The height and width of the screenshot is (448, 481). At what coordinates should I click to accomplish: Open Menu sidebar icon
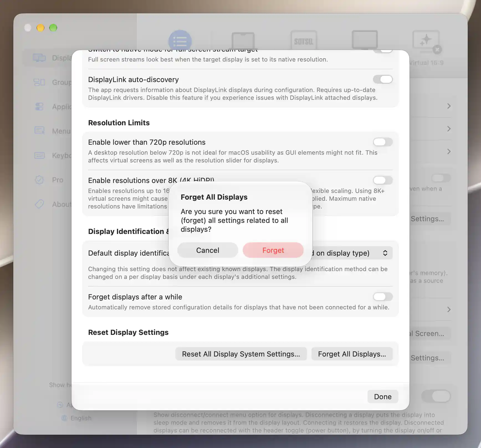39,130
